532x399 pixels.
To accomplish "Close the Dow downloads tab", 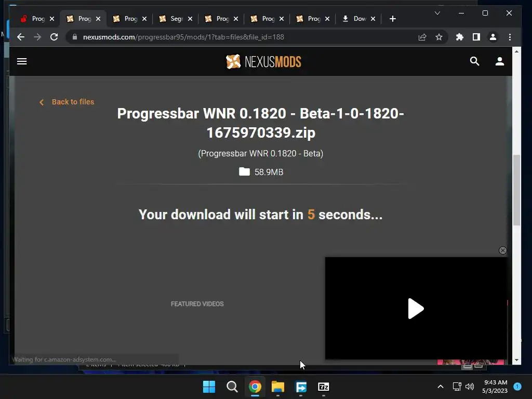I will (373, 19).
